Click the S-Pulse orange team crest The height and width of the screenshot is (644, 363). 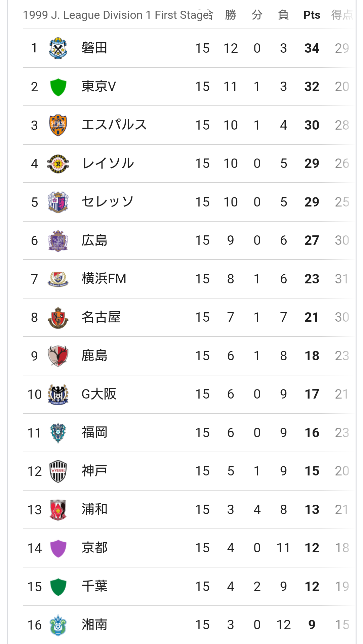(58, 125)
